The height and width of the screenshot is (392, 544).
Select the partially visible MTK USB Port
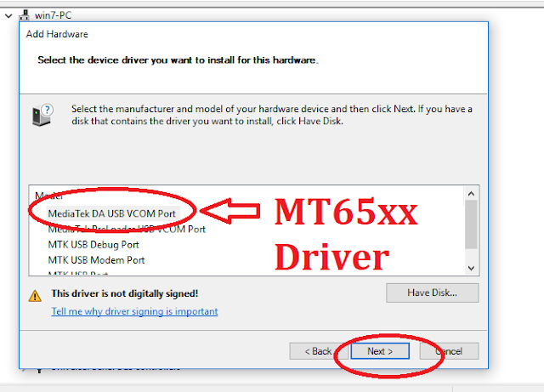(77, 273)
